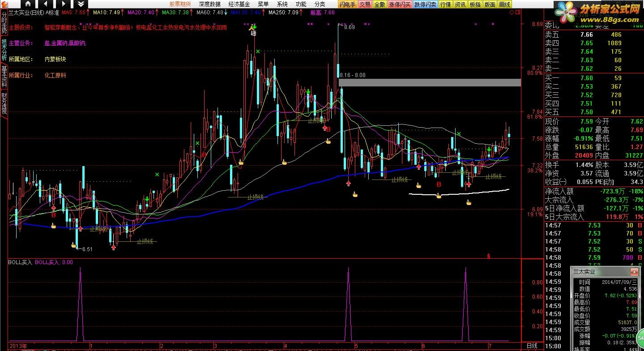Click the 日线 period selector at chart bottom

532,346
